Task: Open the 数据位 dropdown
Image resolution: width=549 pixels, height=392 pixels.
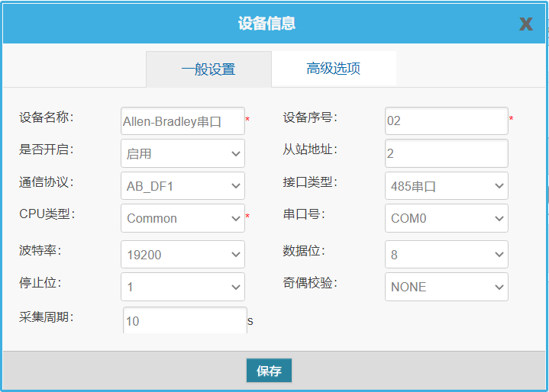Action: 446,255
